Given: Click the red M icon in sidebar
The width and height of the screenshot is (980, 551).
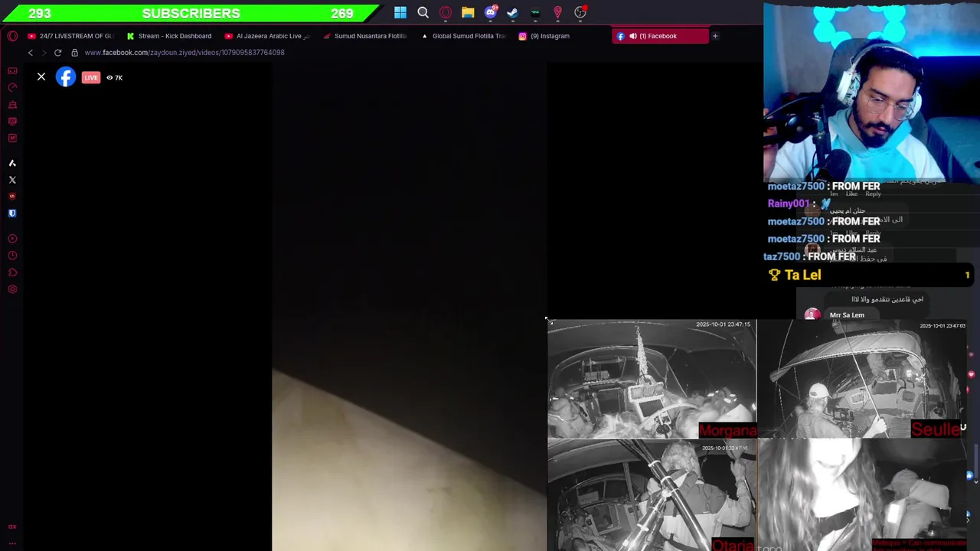Looking at the screenshot, I should (12, 138).
